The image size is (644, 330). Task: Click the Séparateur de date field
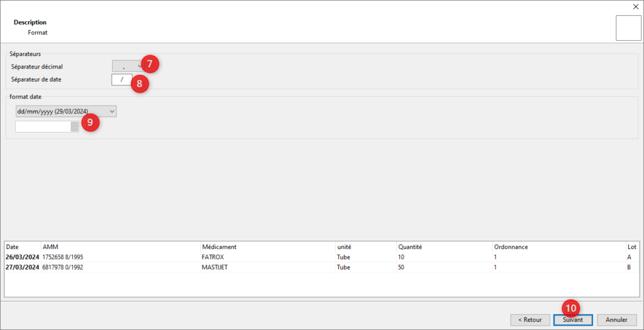[121, 79]
